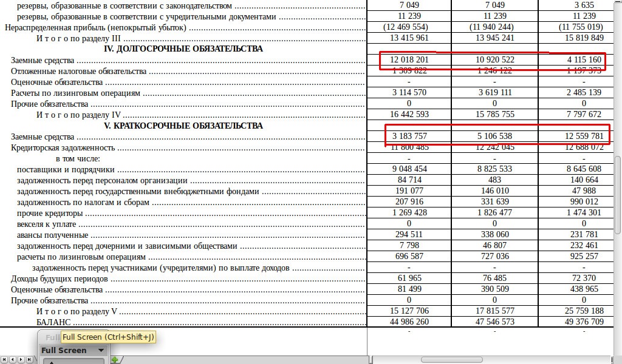Viewport: 622px width, 364px height.
Task: Select the cell with value 44 986 260
Action: coord(409,322)
